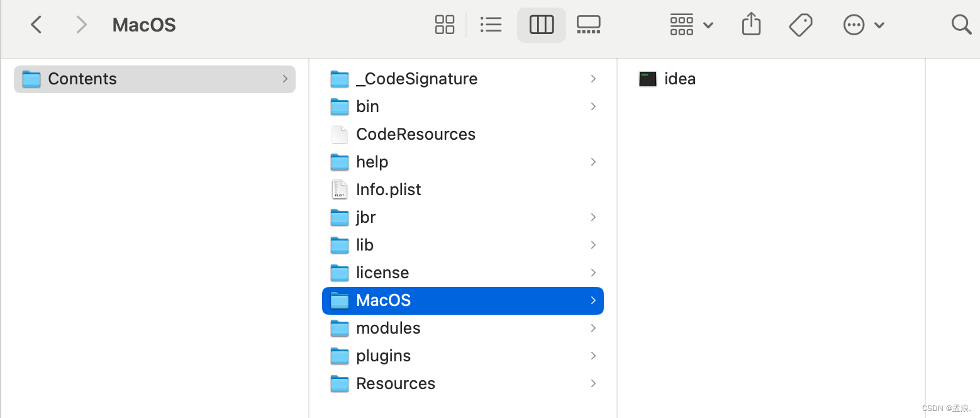Click the modules folder icon
Screen dimensions: 980x418
tap(340, 328)
